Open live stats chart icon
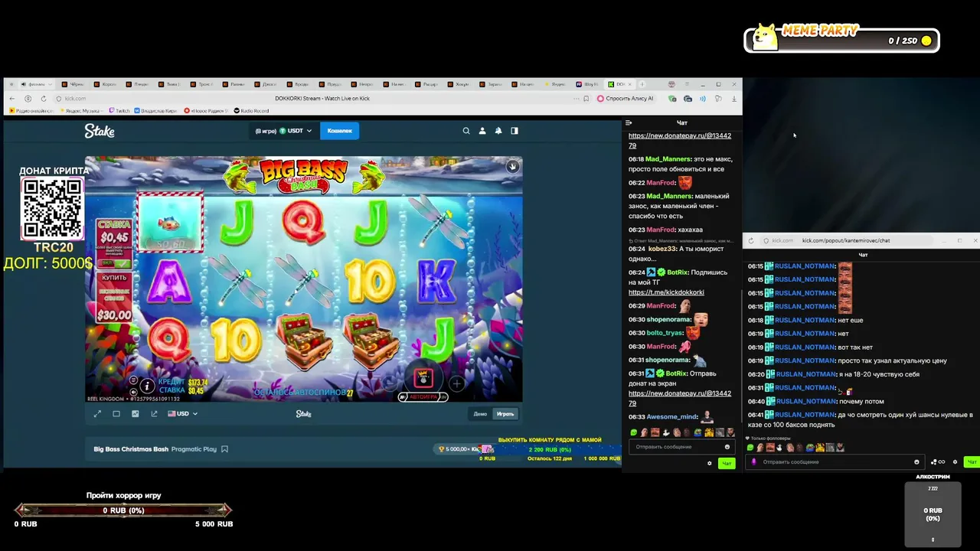 coord(136,414)
